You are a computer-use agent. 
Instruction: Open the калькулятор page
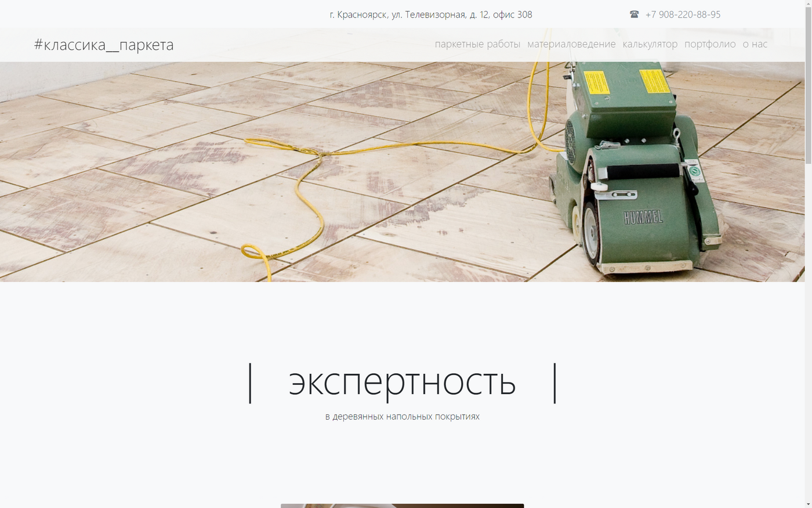tap(650, 44)
